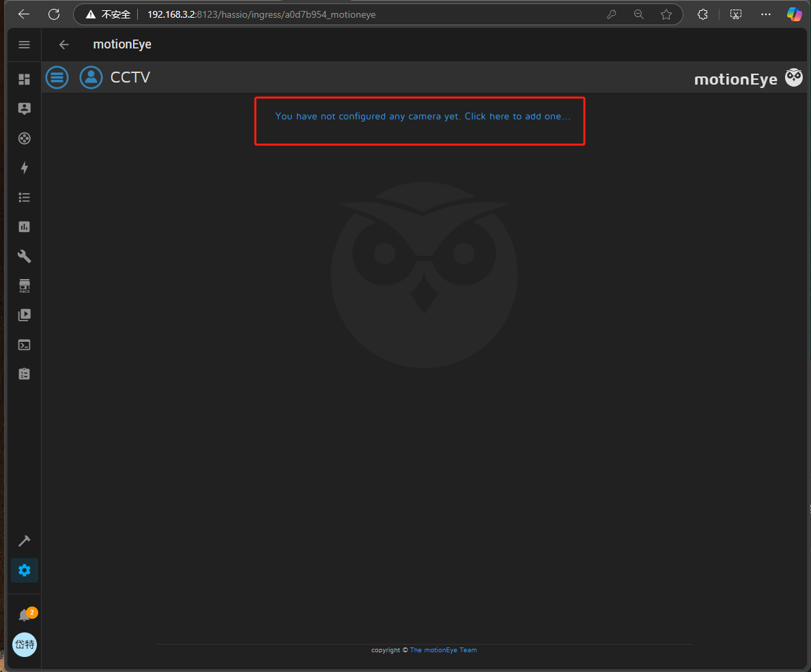Open Home Assistant Settings gear
The width and height of the screenshot is (811, 672).
tap(25, 570)
